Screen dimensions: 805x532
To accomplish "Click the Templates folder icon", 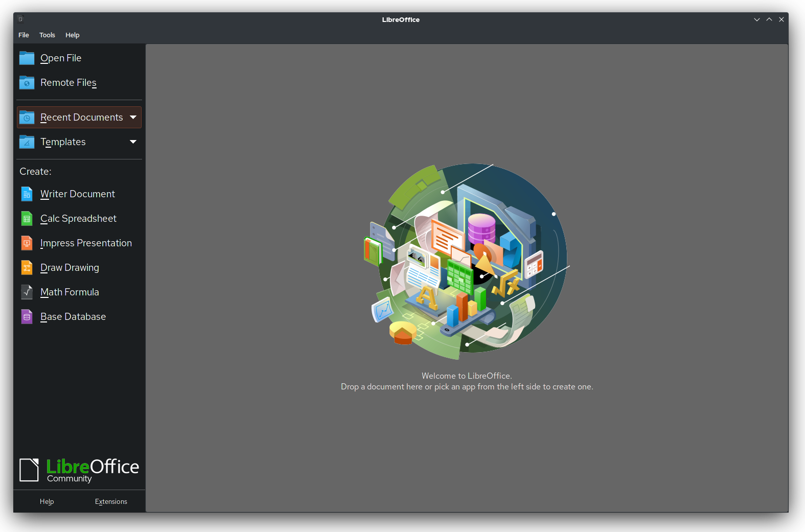I will 27,142.
